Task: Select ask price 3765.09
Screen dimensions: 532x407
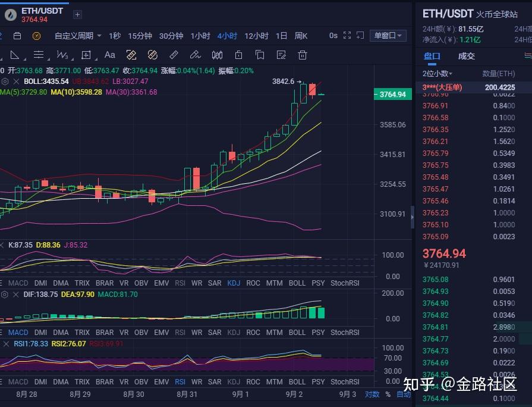Action: pos(435,236)
